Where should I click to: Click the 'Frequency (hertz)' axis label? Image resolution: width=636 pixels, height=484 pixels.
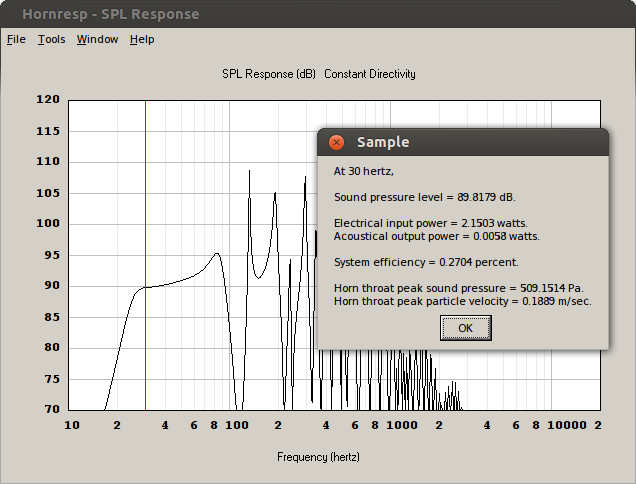318,457
